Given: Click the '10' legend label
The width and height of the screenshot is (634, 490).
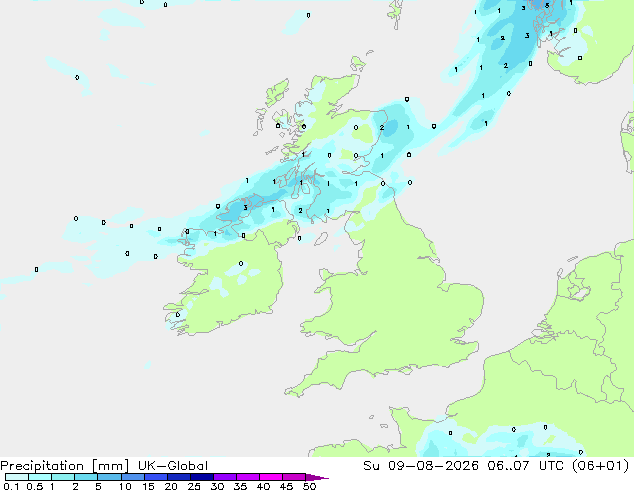Looking at the screenshot, I should [x=125, y=486].
